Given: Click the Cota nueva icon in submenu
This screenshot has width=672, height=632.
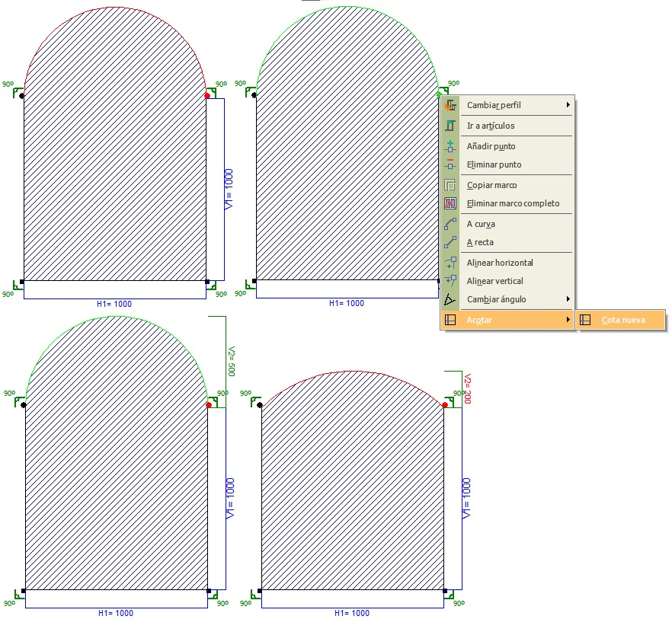Looking at the screenshot, I should click(x=585, y=320).
